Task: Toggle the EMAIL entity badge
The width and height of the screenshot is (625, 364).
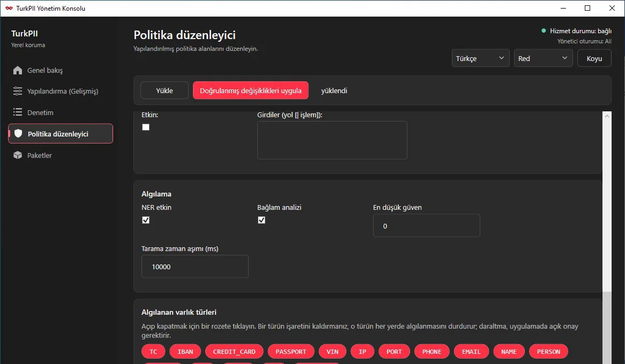Action: click(x=472, y=352)
